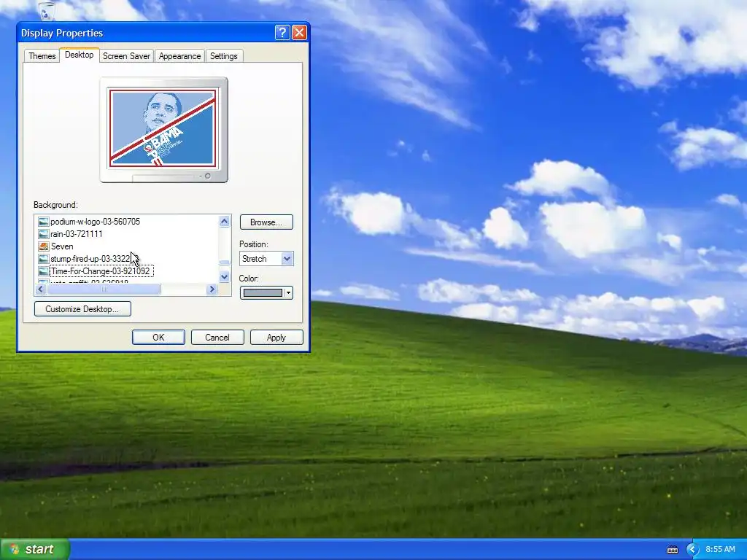Screen dimensions: 747x560
Task: Switch to the Themes tab
Action: [42, 55]
